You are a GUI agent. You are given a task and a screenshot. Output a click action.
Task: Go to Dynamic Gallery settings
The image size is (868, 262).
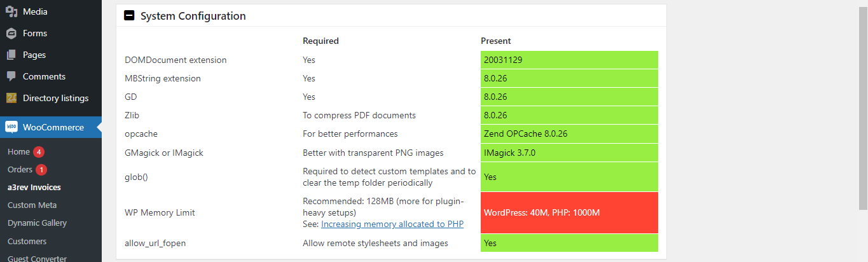[x=37, y=223]
